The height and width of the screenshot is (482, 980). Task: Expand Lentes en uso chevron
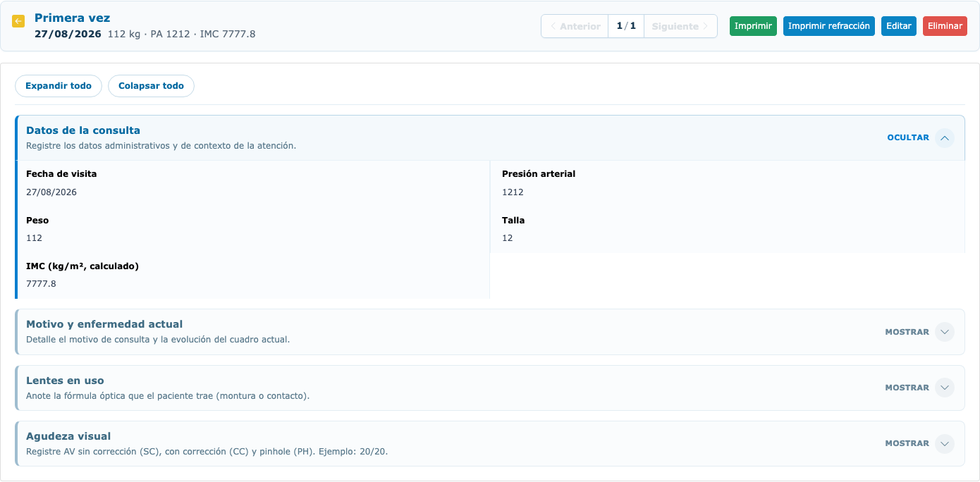[945, 388]
